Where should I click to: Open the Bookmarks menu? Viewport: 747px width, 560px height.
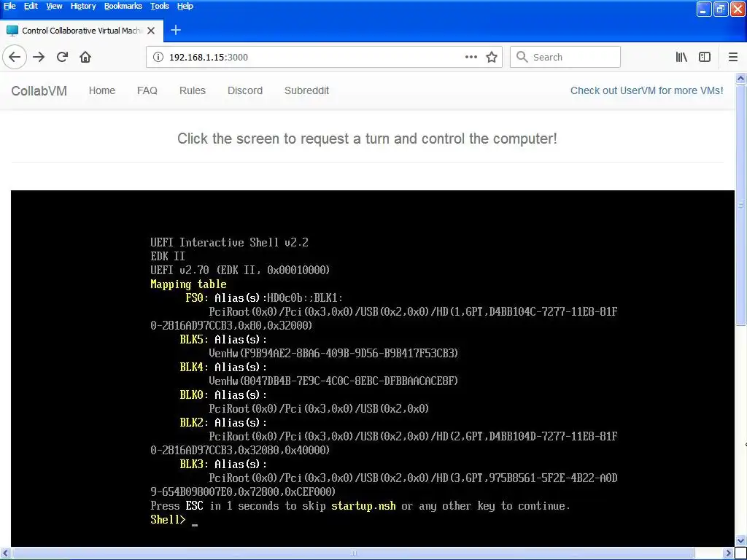123,6
